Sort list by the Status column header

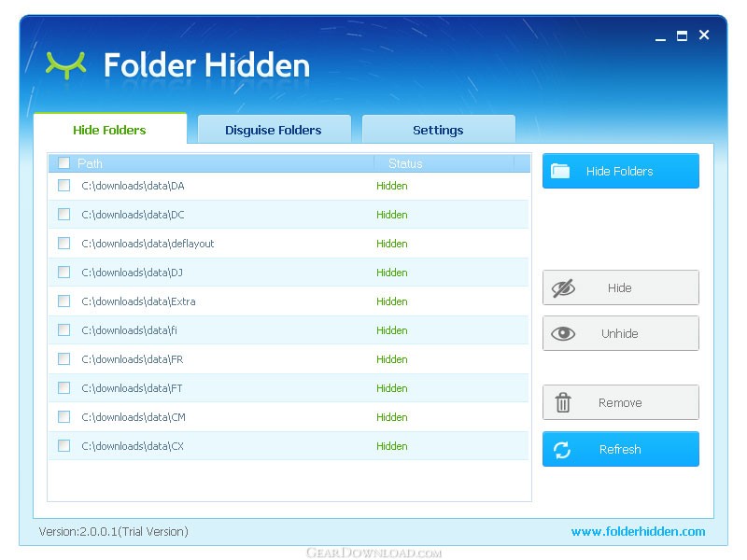pos(405,163)
